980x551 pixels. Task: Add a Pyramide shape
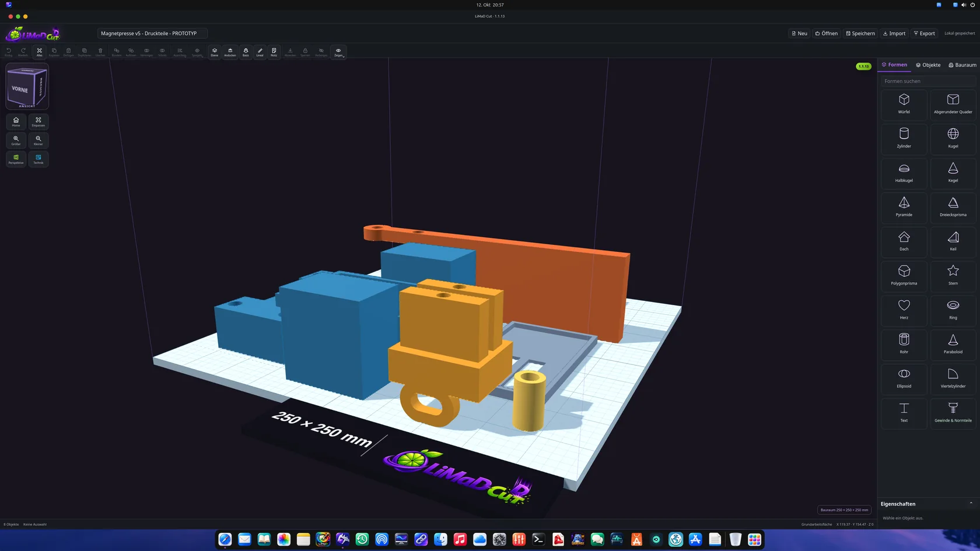tap(904, 207)
